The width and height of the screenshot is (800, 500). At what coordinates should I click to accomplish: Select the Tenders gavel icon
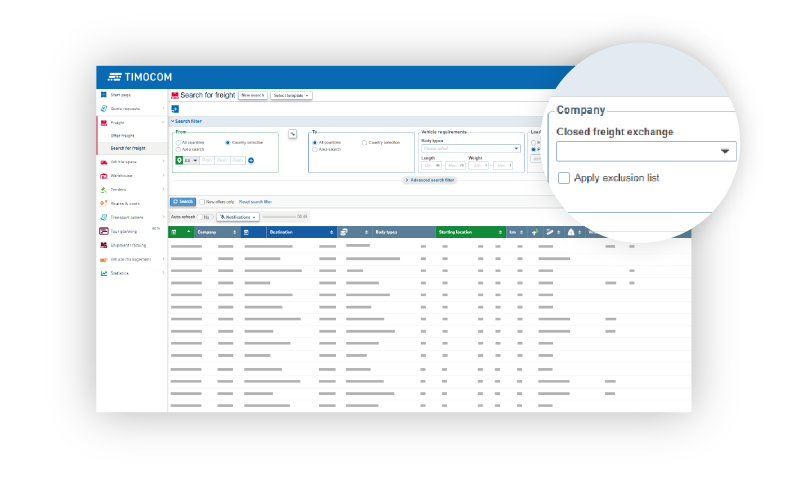(x=103, y=189)
